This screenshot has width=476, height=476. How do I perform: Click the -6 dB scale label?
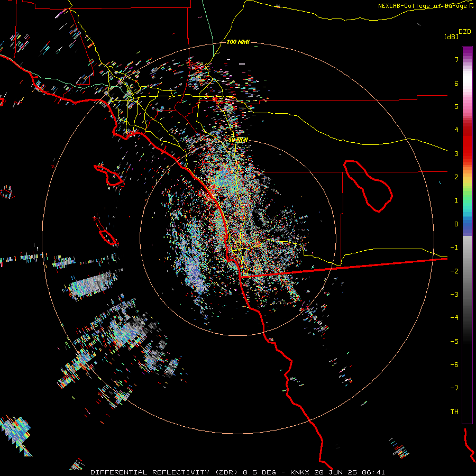click(x=454, y=364)
